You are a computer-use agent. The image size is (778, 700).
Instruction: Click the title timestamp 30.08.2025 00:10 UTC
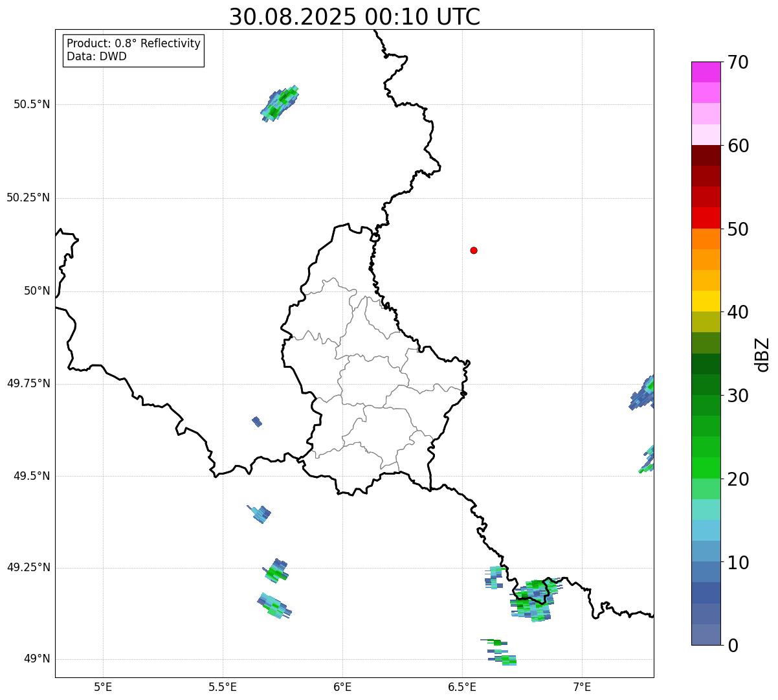point(354,17)
